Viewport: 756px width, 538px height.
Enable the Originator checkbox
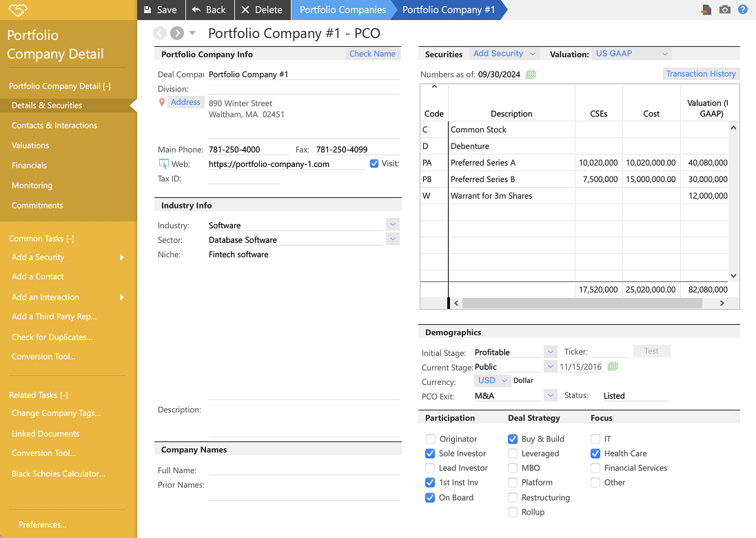click(x=431, y=439)
